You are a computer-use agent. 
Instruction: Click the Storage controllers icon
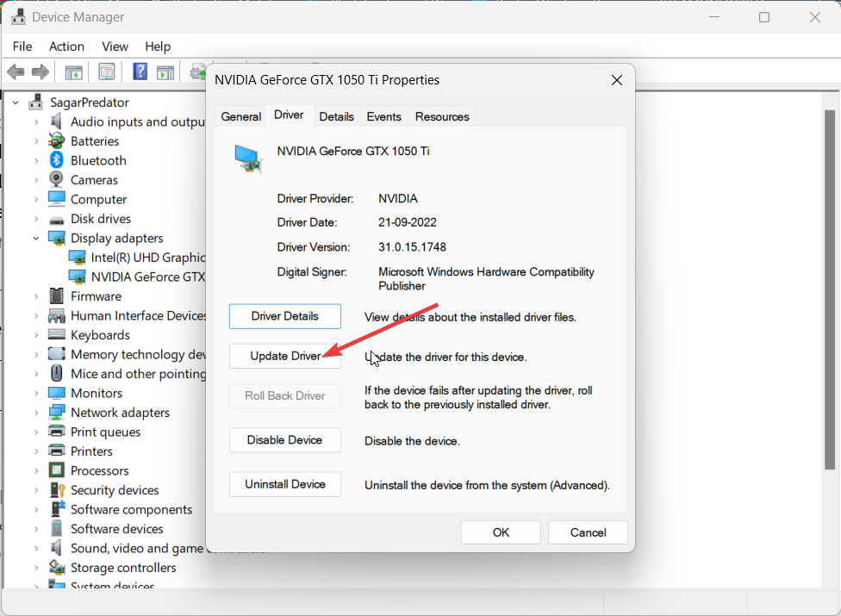[x=56, y=567]
